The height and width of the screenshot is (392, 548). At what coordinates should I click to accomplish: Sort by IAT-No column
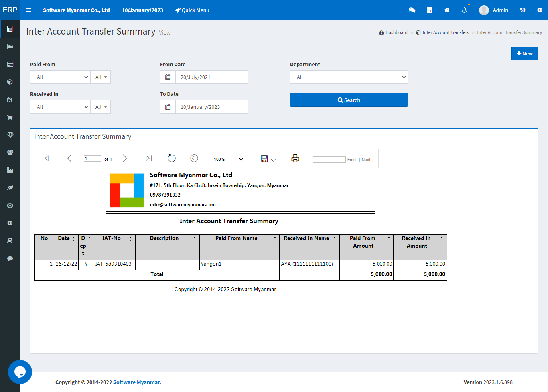(130, 238)
